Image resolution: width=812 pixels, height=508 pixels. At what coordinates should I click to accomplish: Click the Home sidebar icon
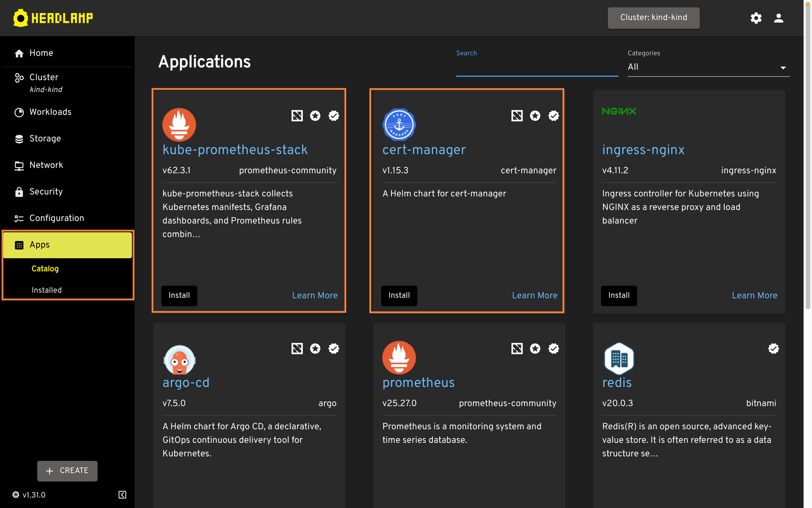[x=19, y=53]
